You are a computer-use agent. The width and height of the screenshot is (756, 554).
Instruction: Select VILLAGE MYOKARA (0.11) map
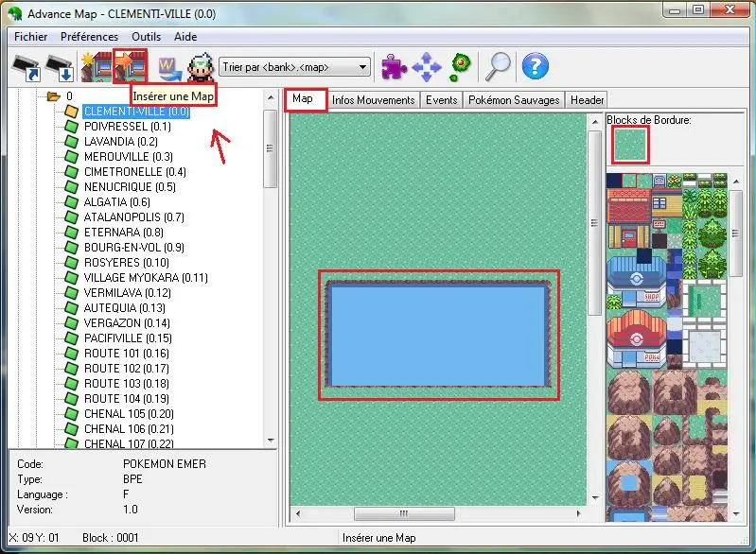pyautogui.click(x=146, y=278)
